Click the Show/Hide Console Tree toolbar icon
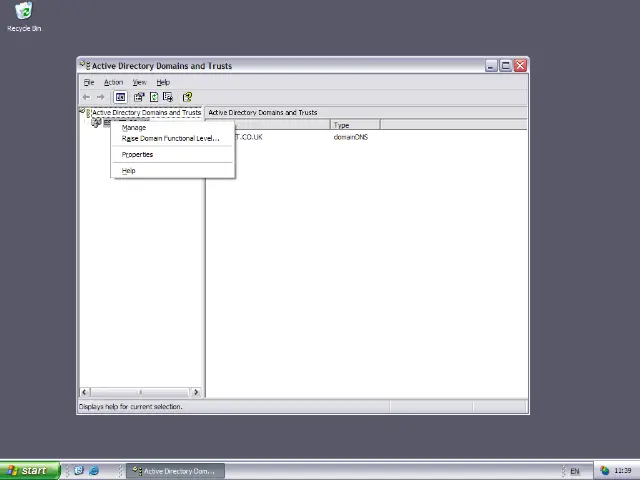Screen dimensions: 640x480 point(120,97)
